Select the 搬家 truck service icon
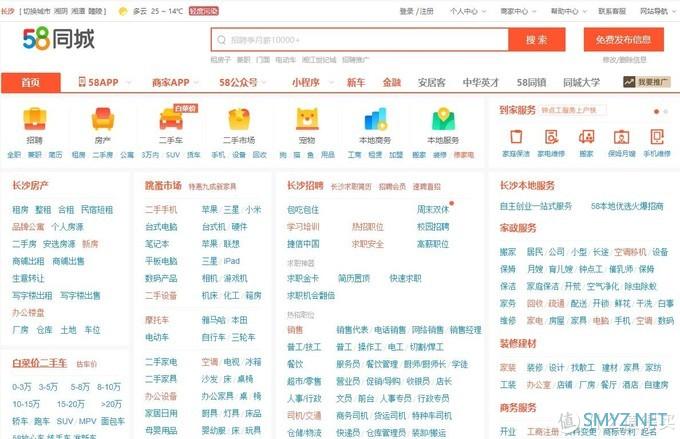 [x=586, y=137]
